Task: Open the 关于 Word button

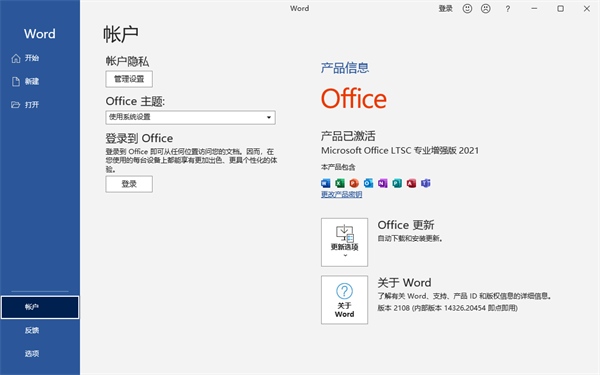Action: pos(344,300)
